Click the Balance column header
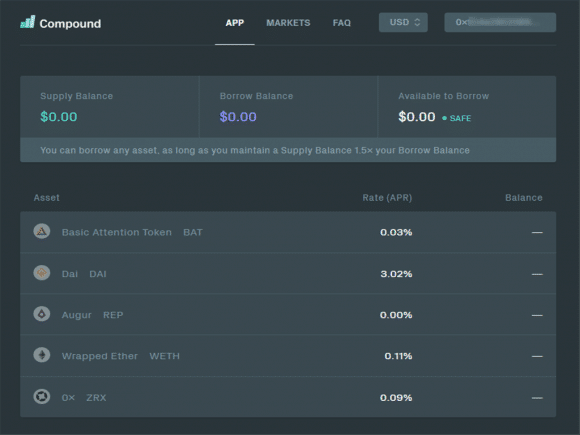 coord(524,198)
